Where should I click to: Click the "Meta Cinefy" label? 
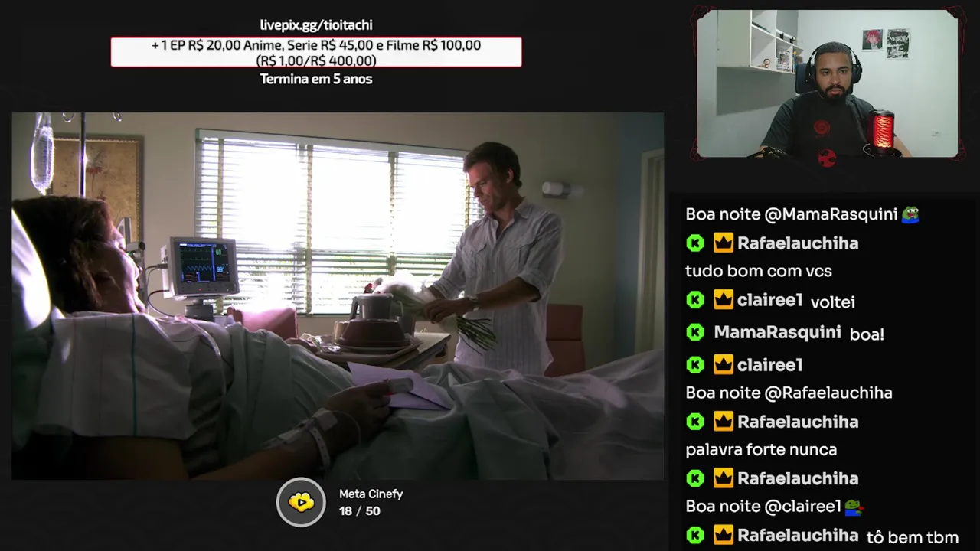(371, 494)
